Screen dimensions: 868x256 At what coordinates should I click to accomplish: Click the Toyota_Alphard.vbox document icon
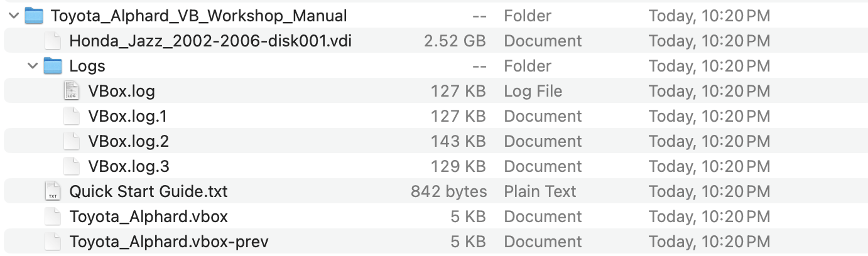coord(53,216)
